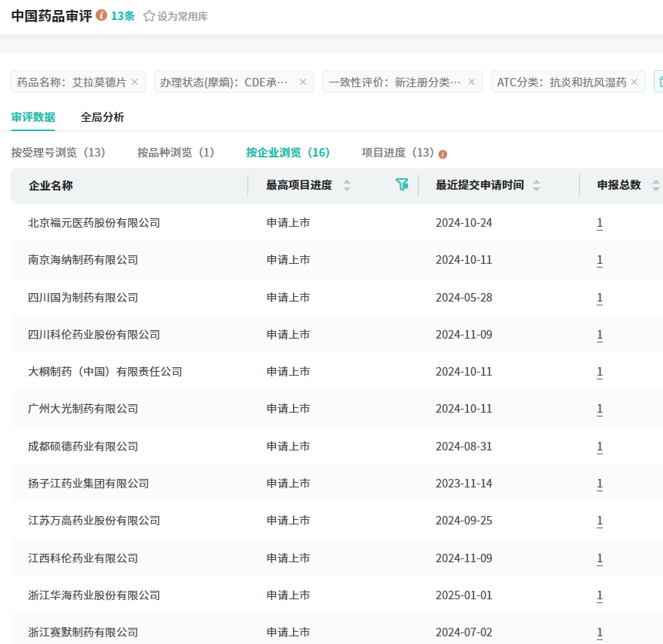This screenshot has width=663, height=644.
Task: Click the info icon next to 项目进度 tab
Action: point(443,153)
